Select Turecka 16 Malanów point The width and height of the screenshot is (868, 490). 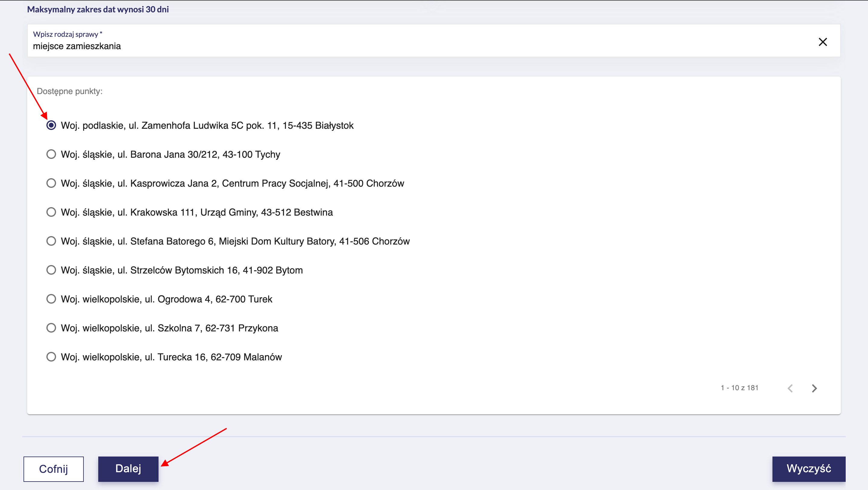pos(51,357)
